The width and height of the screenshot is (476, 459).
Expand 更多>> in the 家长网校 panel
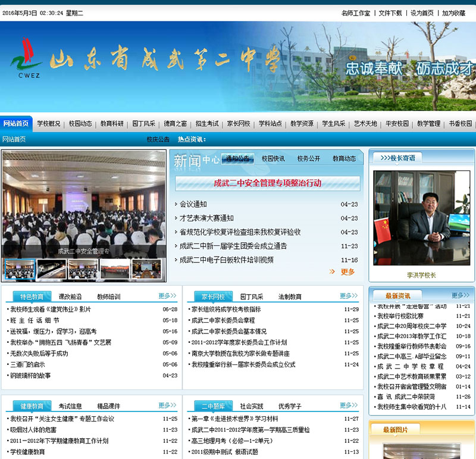(x=349, y=296)
